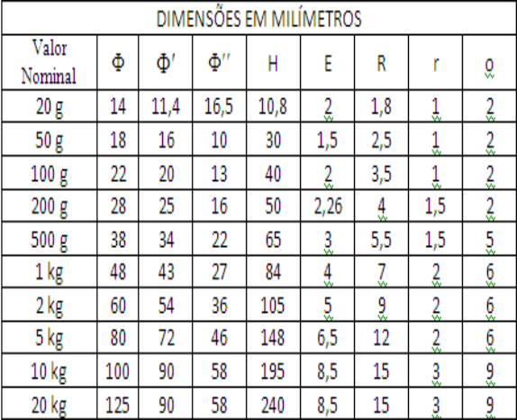
Task: Select the 20 g row label
Action: click(50, 106)
